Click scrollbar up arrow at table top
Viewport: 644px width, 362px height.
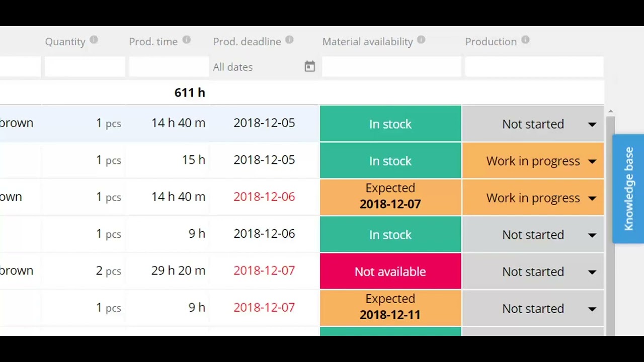tap(610, 111)
